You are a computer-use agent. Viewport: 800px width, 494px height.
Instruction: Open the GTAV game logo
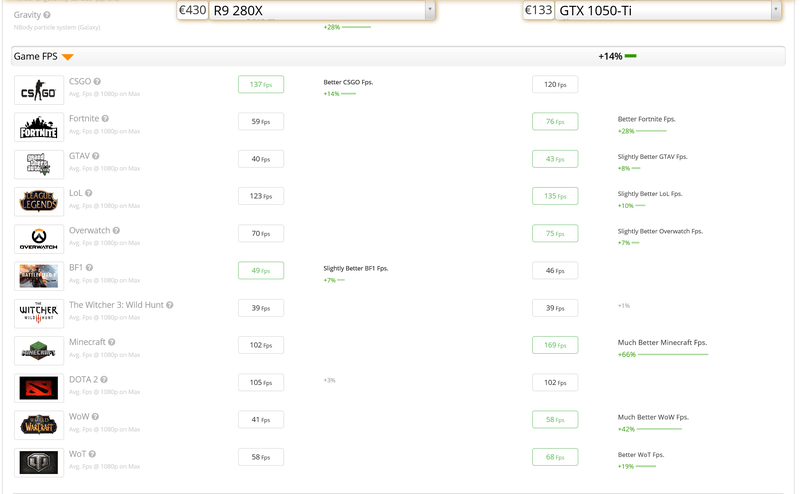(x=39, y=164)
